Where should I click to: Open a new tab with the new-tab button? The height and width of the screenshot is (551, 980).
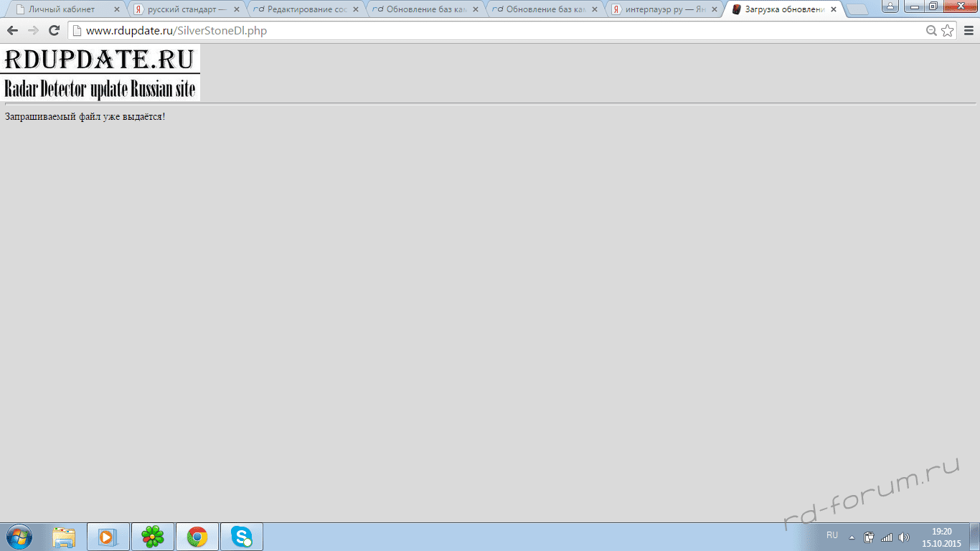857,10
